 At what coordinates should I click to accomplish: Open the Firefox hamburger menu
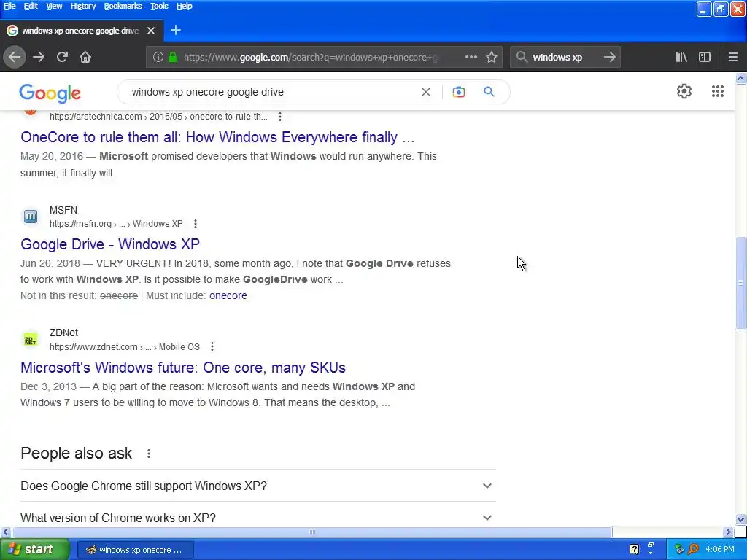click(732, 57)
